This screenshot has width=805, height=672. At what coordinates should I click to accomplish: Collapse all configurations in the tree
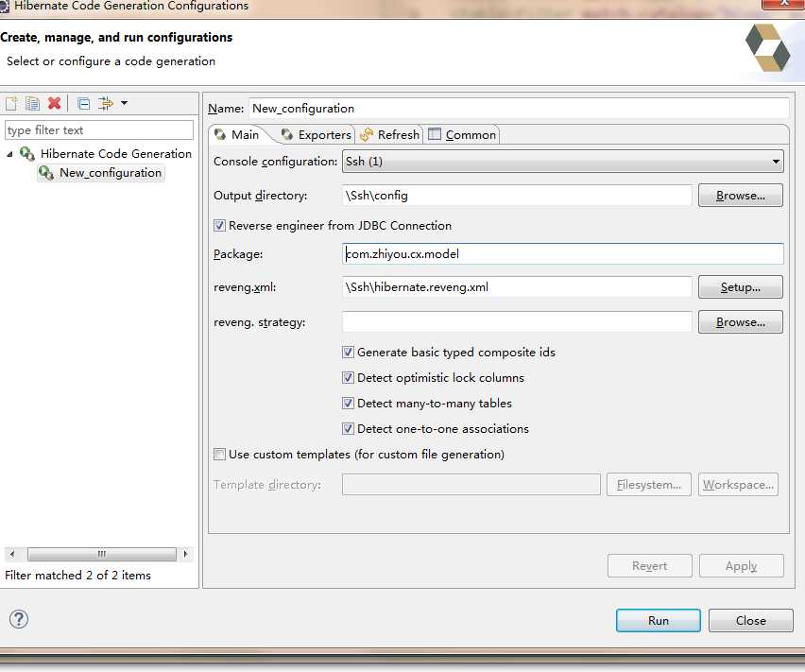click(x=84, y=104)
